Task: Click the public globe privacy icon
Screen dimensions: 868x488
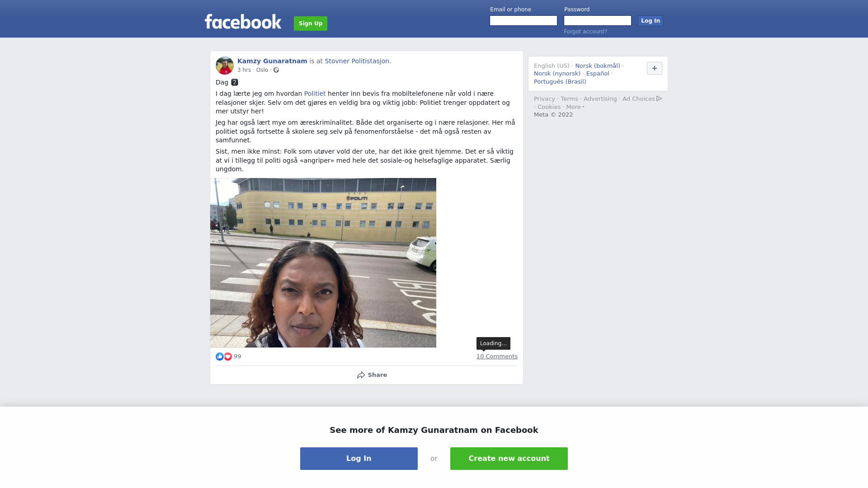Action: (x=276, y=70)
